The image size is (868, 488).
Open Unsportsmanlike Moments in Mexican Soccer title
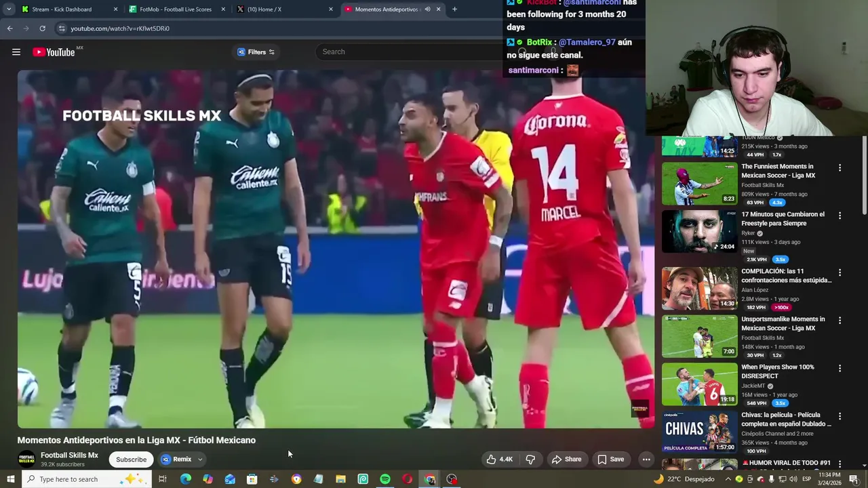click(x=783, y=324)
